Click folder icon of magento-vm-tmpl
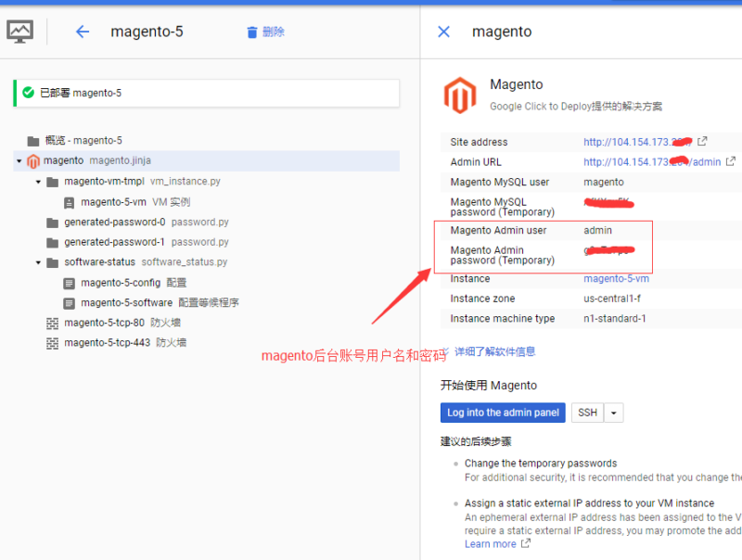Viewport: 742px width, 560px height. [x=53, y=182]
